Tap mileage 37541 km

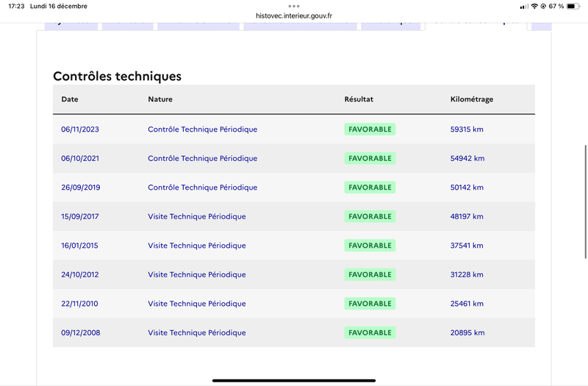467,246
